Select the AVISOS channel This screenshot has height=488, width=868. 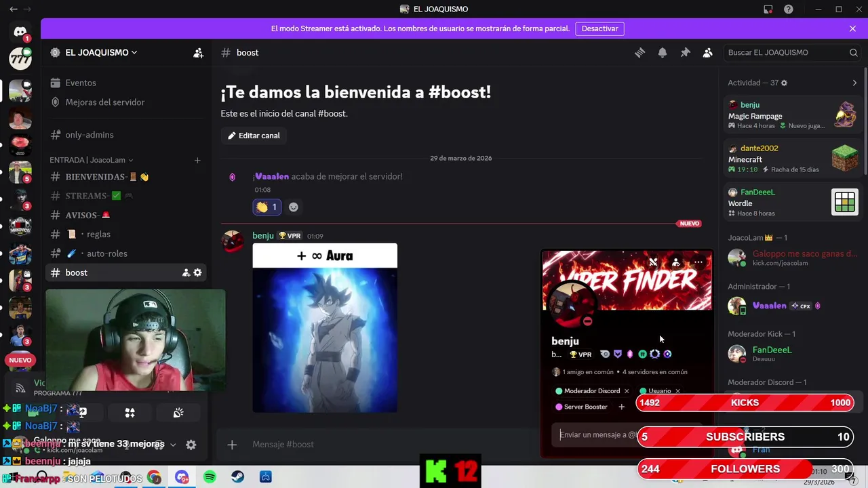click(x=126, y=215)
